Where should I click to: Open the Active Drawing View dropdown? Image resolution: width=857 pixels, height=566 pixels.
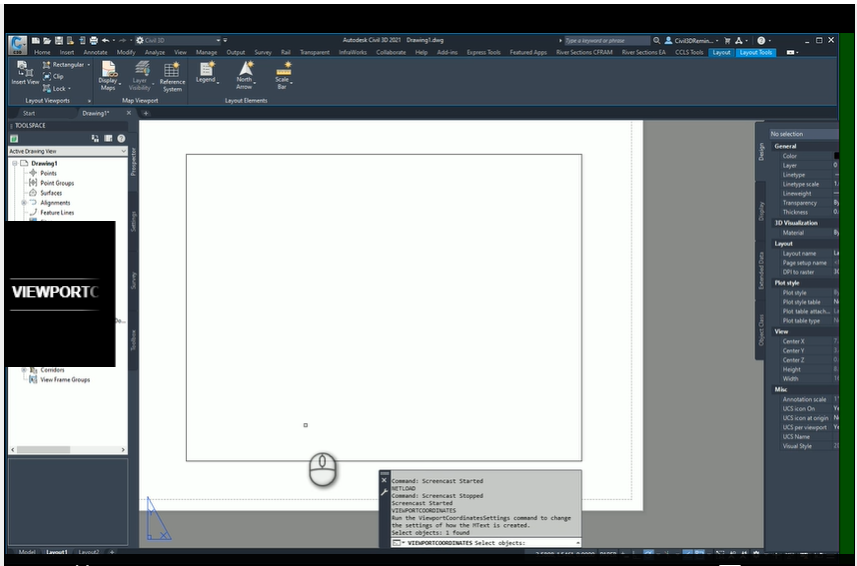[x=68, y=151]
